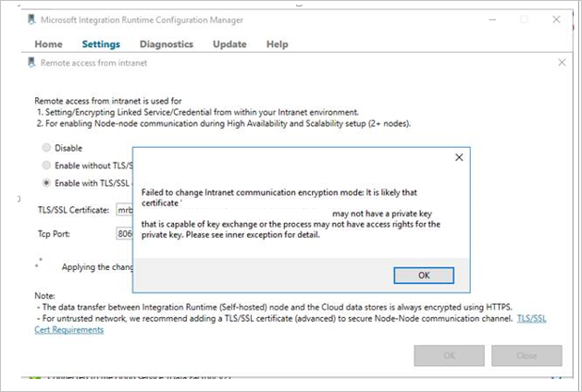Minimize the Configuration Manager window
Image resolution: width=582 pixels, height=392 pixels.
point(490,18)
